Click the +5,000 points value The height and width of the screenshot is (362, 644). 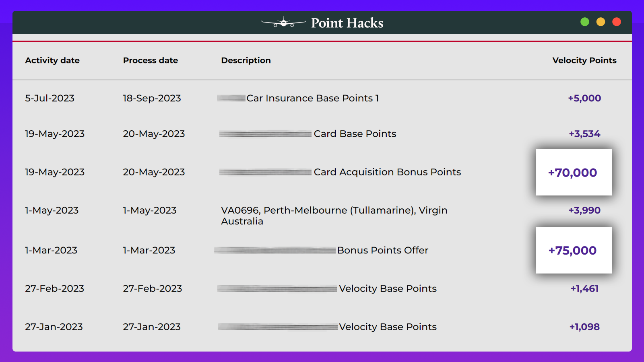click(x=584, y=98)
